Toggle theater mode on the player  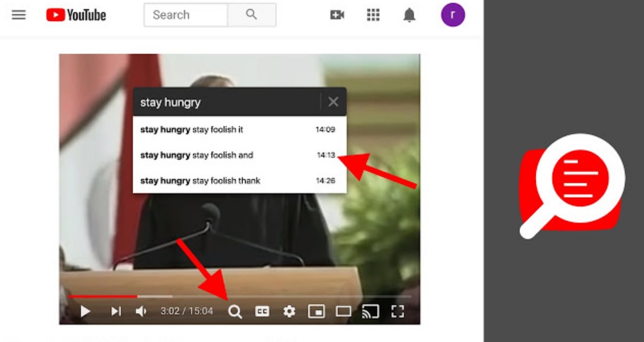click(343, 312)
